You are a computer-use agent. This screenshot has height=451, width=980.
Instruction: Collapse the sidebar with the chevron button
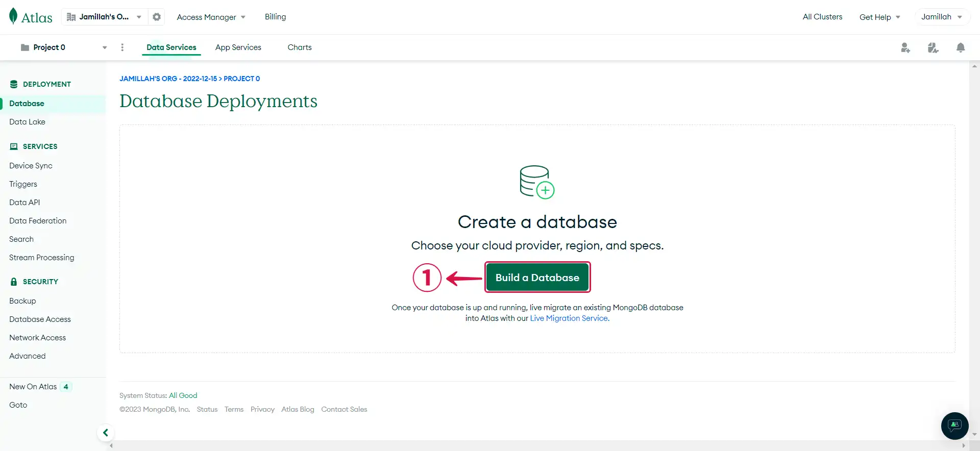(106, 433)
